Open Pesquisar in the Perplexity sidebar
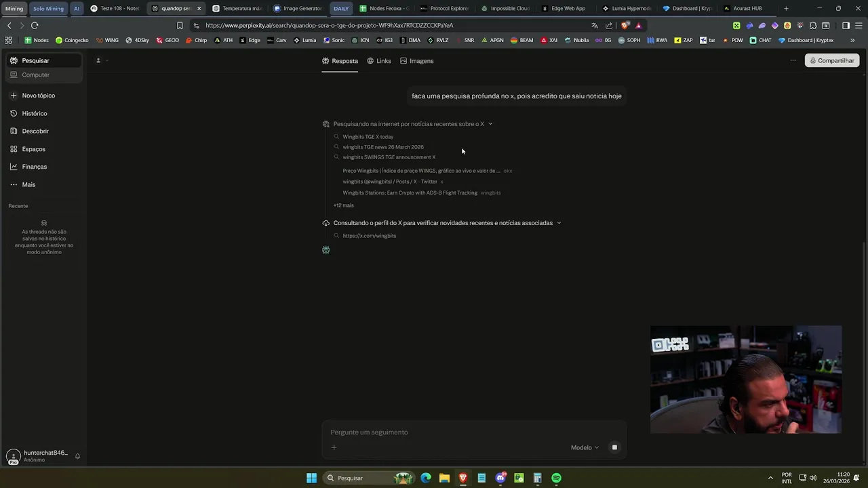The height and width of the screenshot is (488, 868). tap(44, 60)
